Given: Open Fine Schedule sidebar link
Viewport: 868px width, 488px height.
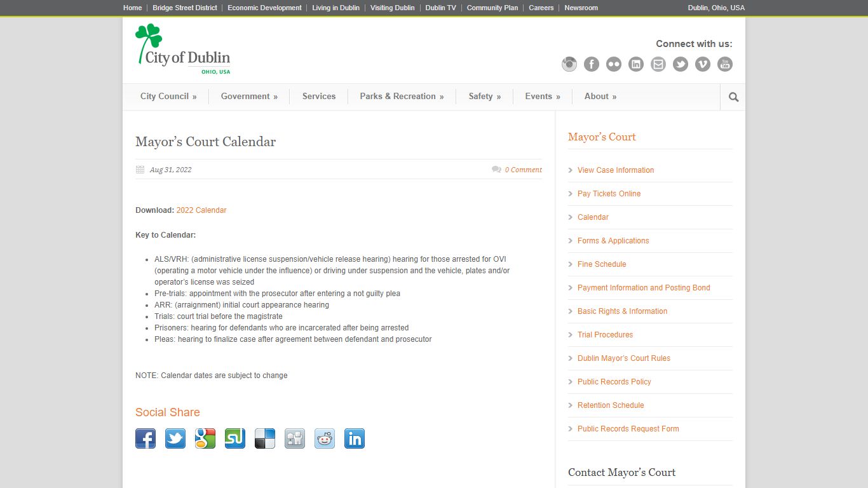Looking at the screenshot, I should 602,264.
